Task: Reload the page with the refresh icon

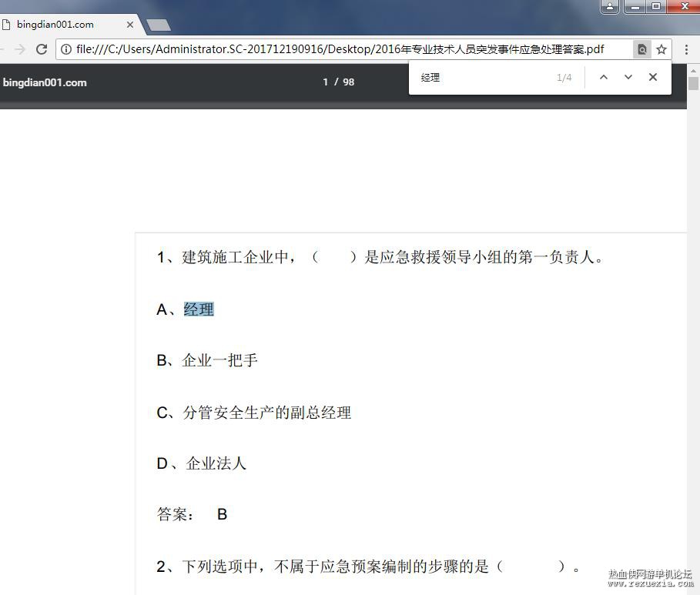Action: (x=42, y=49)
